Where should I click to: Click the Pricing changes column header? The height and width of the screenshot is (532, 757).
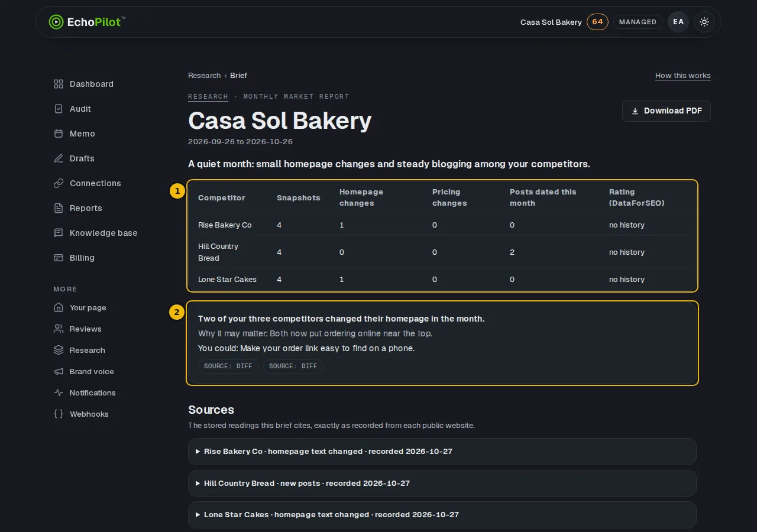click(449, 197)
